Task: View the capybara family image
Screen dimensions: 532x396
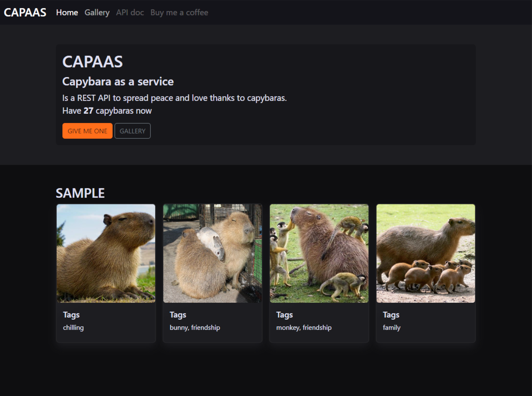Action: [x=426, y=253]
